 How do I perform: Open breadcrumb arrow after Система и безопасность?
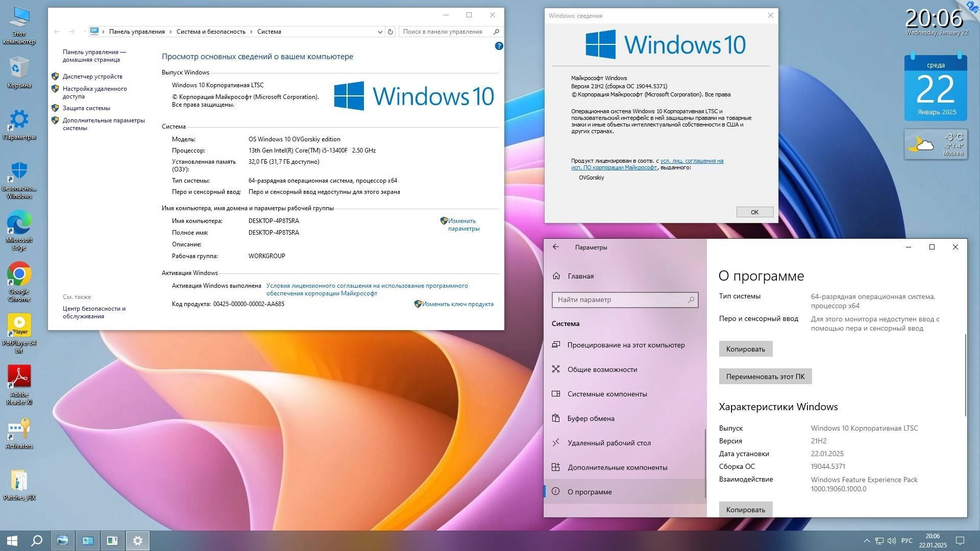(x=252, y=32)
